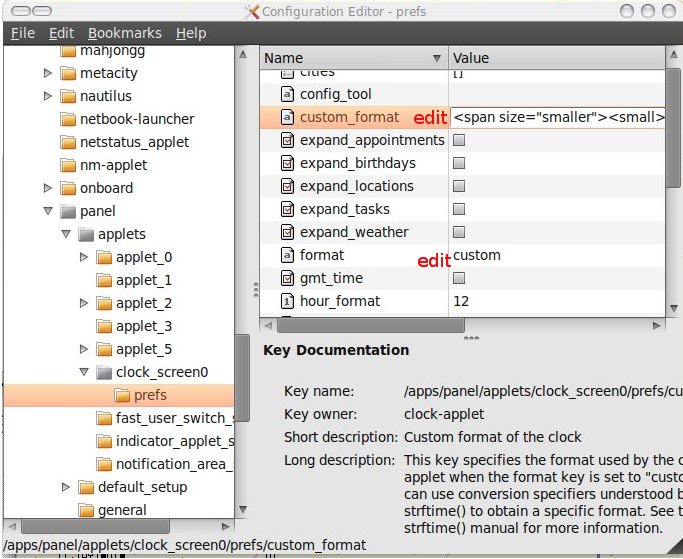Click the custom_format value edit field
Image resolution: width=683 pixels, height=559 pixels.
click(x=558, y=117)
